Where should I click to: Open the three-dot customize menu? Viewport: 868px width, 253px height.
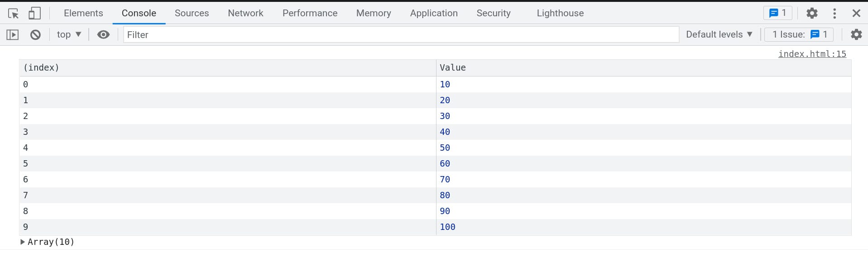point(834,13)
